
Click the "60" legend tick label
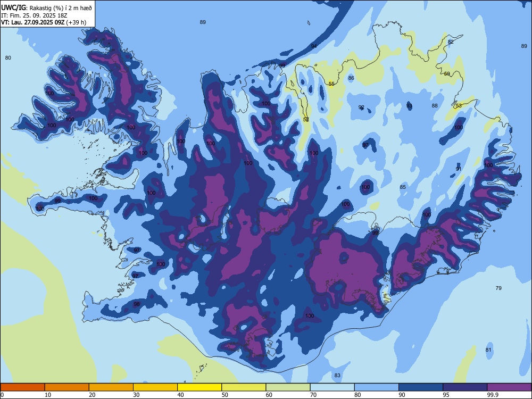tap(269, 395)
